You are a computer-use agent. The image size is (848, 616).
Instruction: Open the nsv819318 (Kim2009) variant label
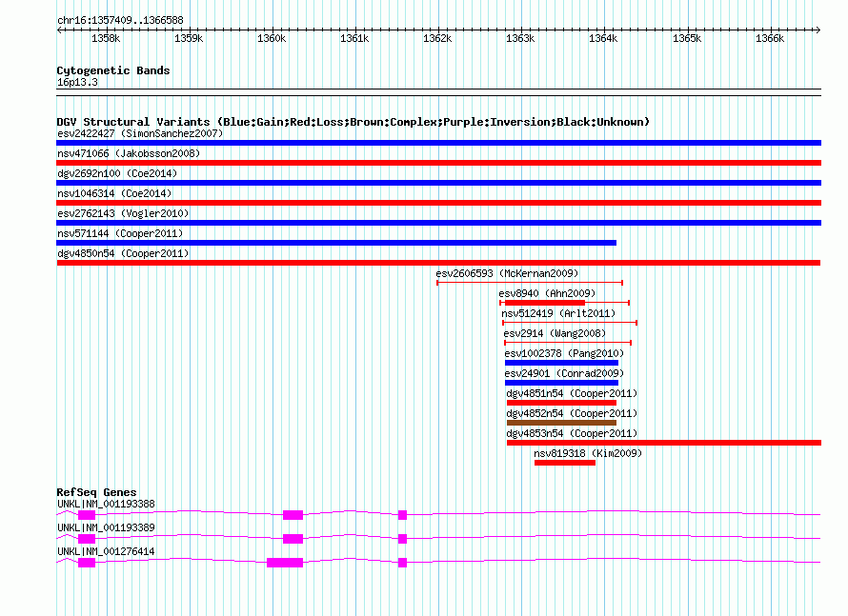588,453
